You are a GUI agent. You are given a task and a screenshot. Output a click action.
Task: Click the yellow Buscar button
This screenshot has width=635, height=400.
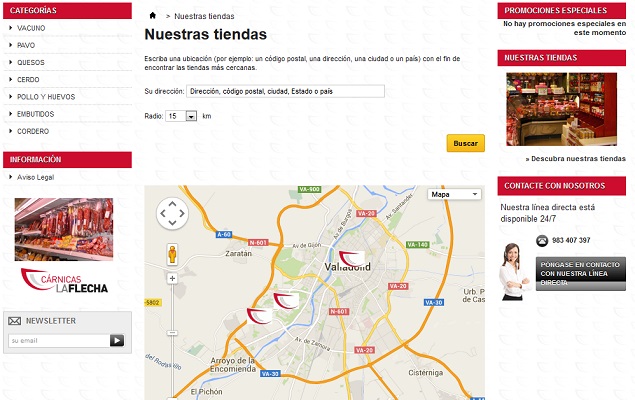pyautogui.click(x=465, y=143)
